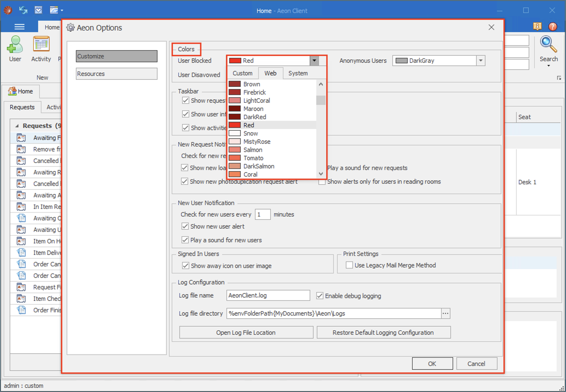Click the New User icon in ribbon
The height and width of the screenshot is (392, 566).
point(15,45)
